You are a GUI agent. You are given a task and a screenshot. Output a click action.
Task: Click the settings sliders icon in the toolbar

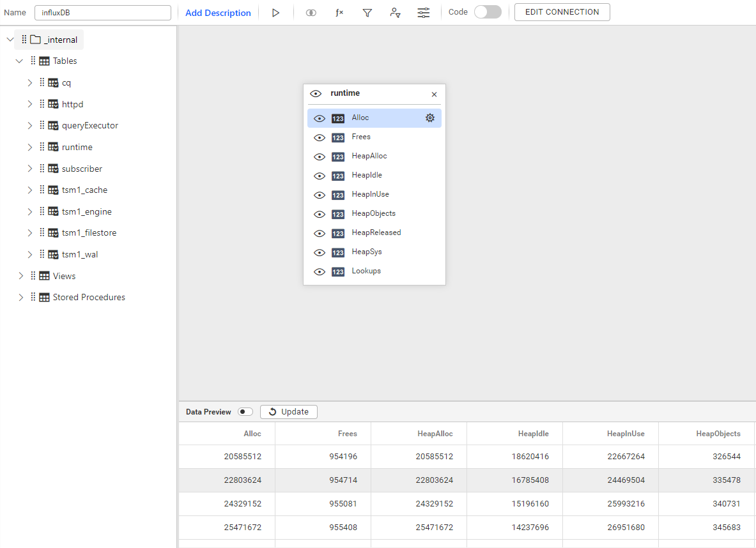click(423, 12)
